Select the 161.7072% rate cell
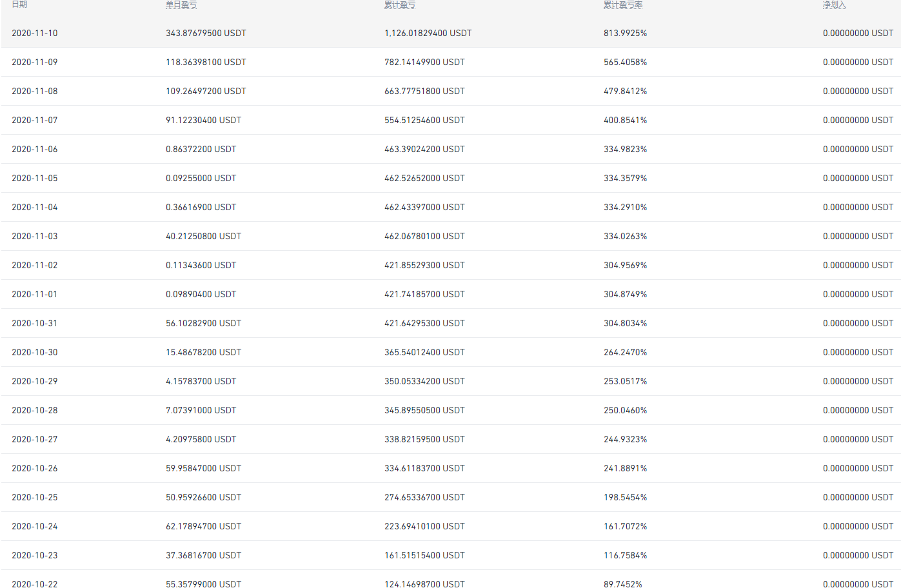Screen dimensions: 901x588 pos(626,526)
